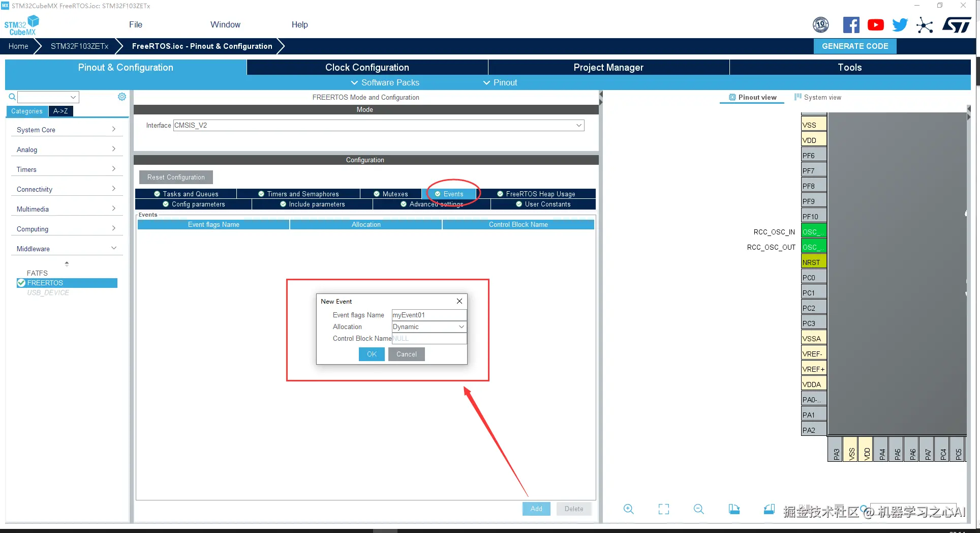Viewport: 980px width, 533px height.
Task: Open the Window menu
Action: click(225, 24)
